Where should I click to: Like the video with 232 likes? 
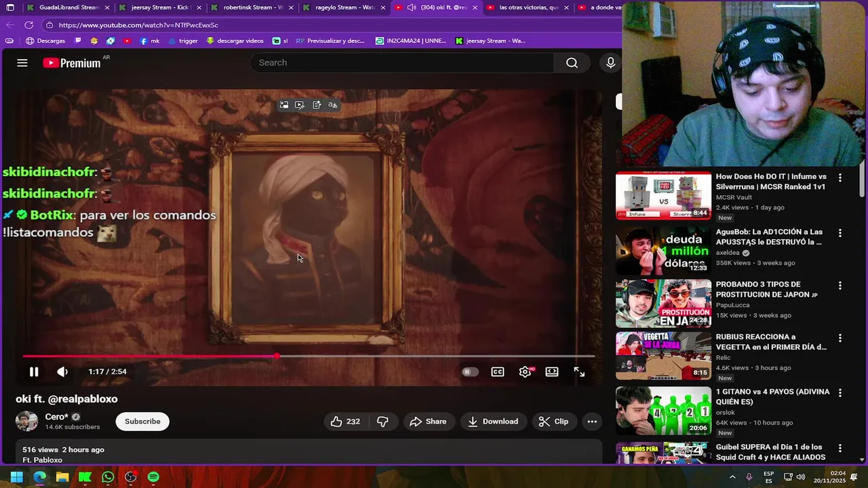[x=345, y=422]
